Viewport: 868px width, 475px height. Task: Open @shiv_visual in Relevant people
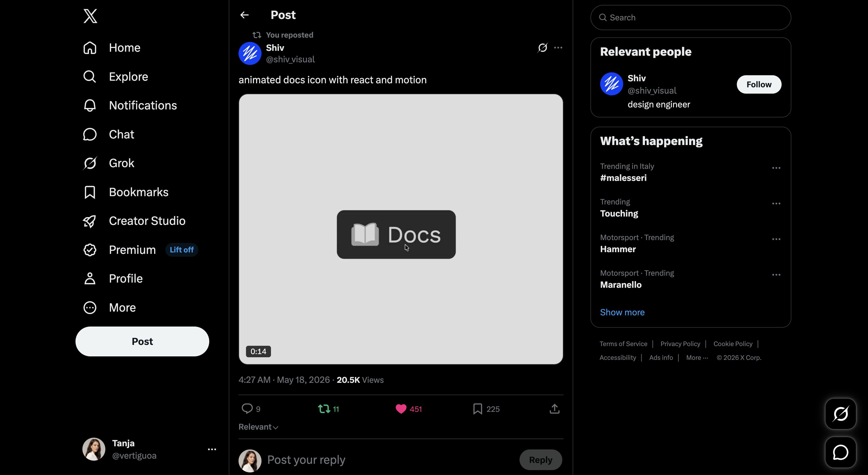pyautogui.click(x=652, y=91)
